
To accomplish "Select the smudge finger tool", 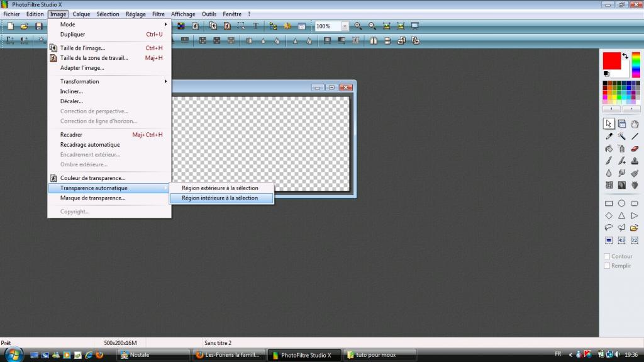I will click(x=622, y=173).
